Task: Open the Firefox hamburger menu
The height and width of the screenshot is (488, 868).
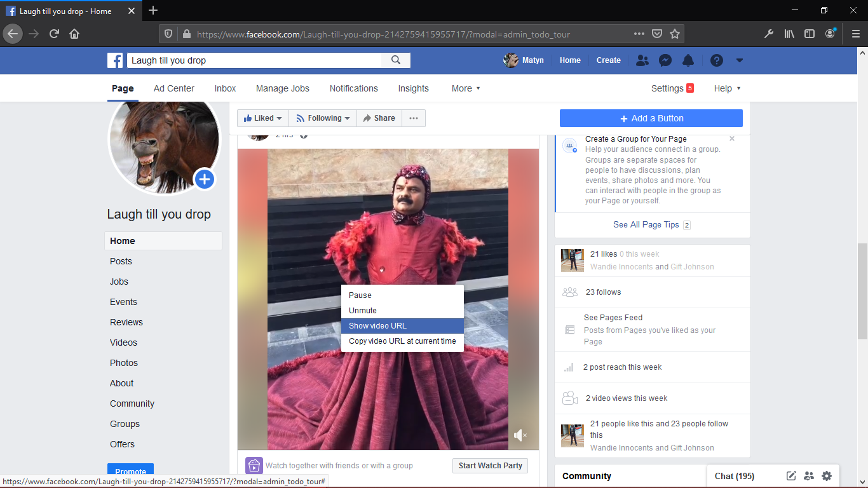Action: [x=855, y=34]
